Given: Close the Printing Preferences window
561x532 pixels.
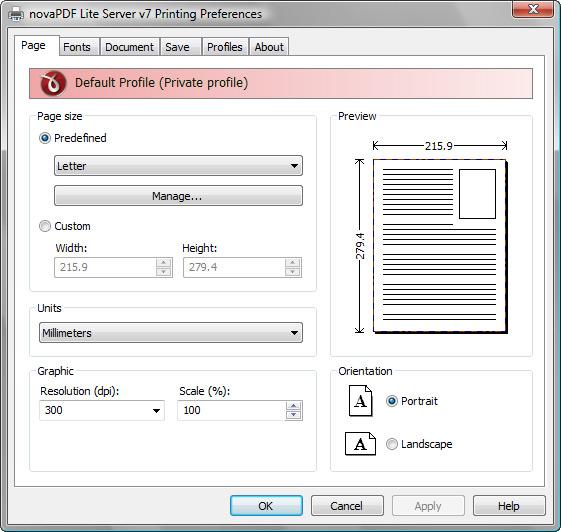Looking at the screenshot, I should coord(533,9).
